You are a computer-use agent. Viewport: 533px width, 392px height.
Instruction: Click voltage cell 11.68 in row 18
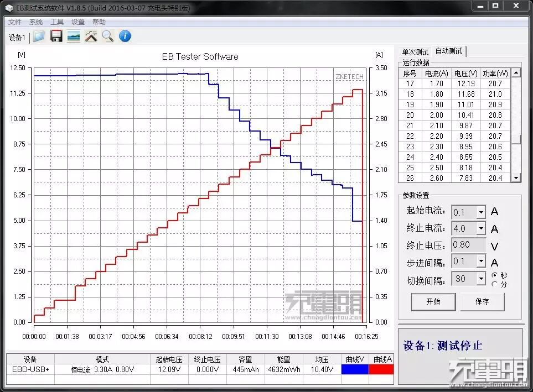coord(465,94)
